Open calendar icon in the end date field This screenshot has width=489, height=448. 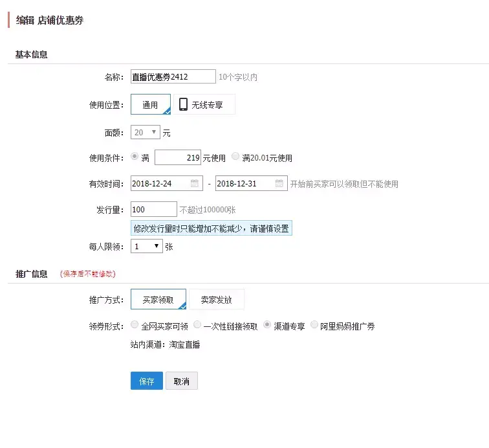pos(279,183)
